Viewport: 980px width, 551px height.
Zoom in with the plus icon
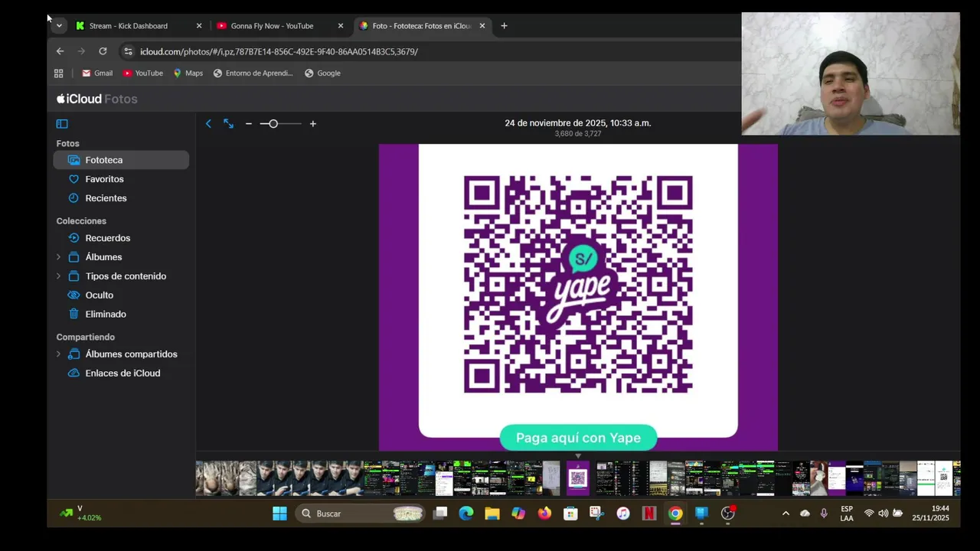312,123
